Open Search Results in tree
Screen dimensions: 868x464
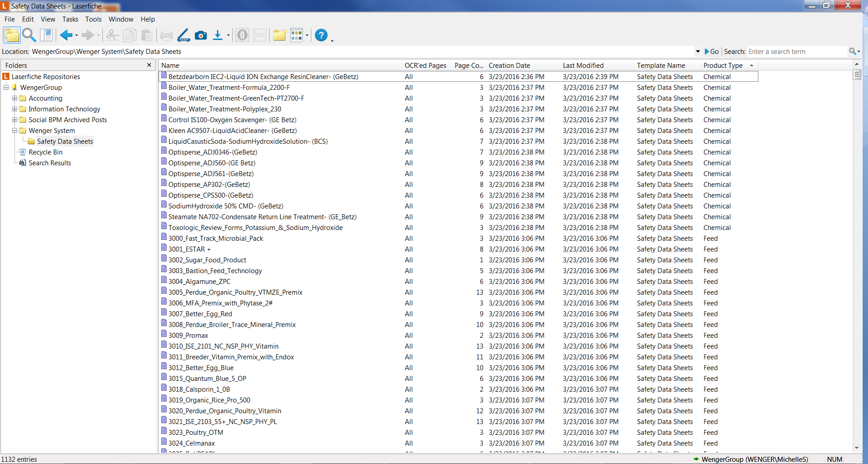coord(50,163)
